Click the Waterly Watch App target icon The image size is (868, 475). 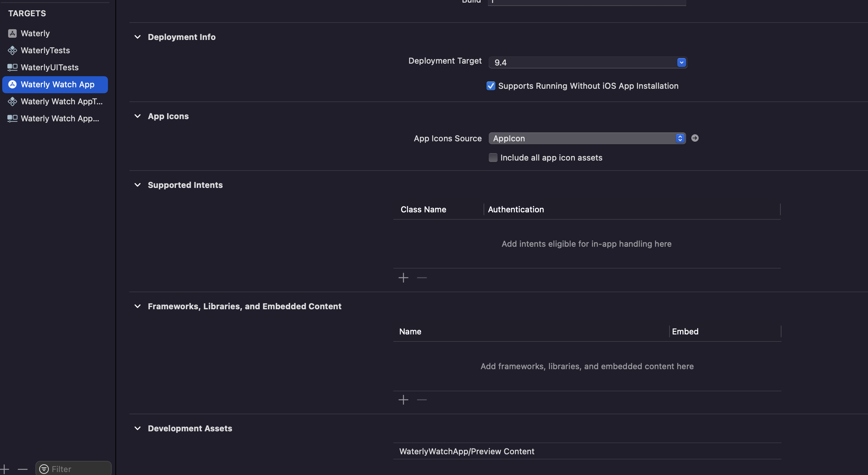[12, 84]
